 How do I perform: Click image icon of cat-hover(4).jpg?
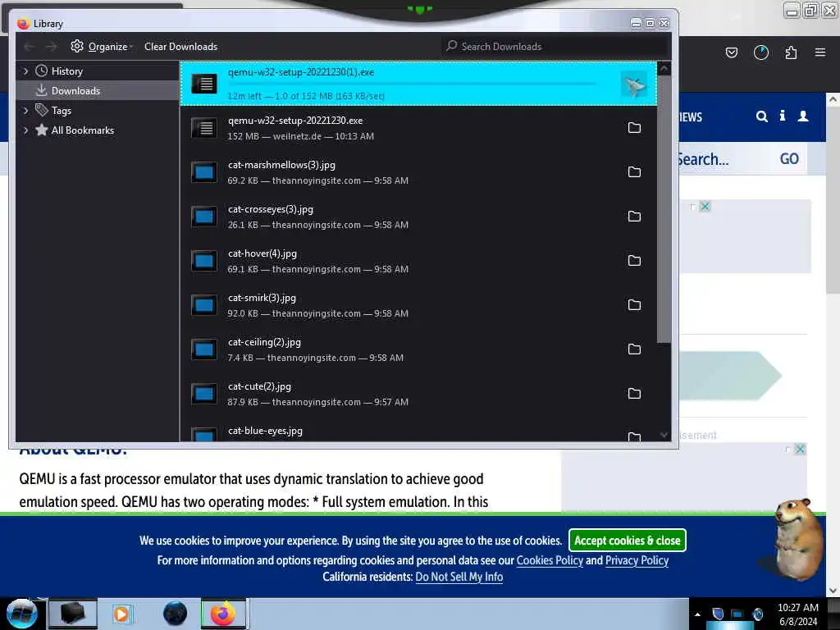coord(204,261)
